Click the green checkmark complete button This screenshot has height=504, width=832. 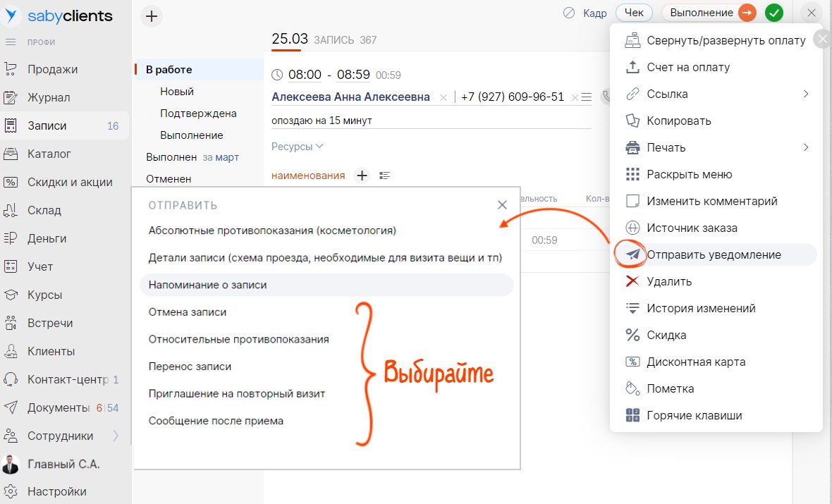pyautogui.click(x=774, y=13)
